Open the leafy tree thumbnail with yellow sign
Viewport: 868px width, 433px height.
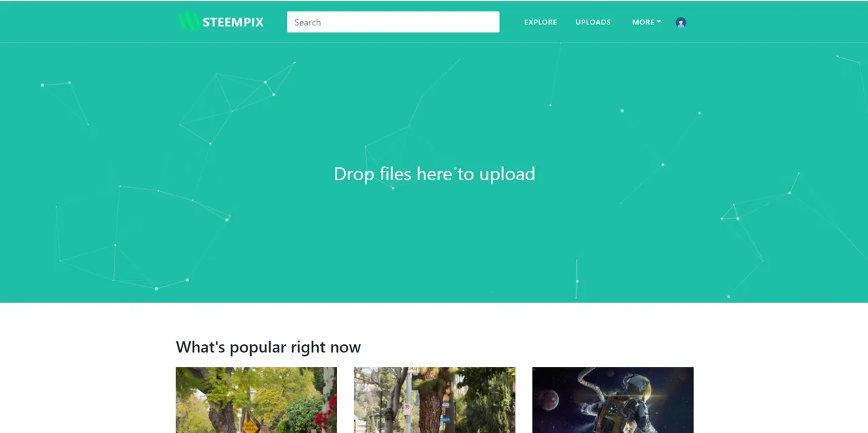(256, 400)
